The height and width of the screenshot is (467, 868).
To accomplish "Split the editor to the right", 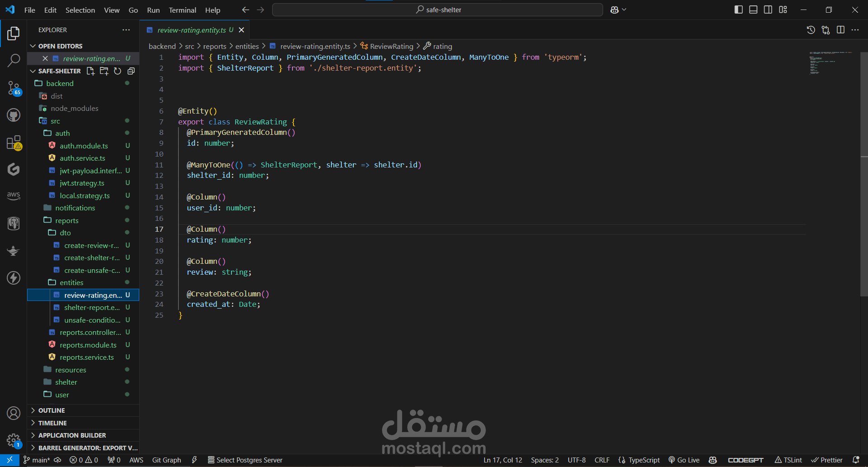I will pos(840,30).
